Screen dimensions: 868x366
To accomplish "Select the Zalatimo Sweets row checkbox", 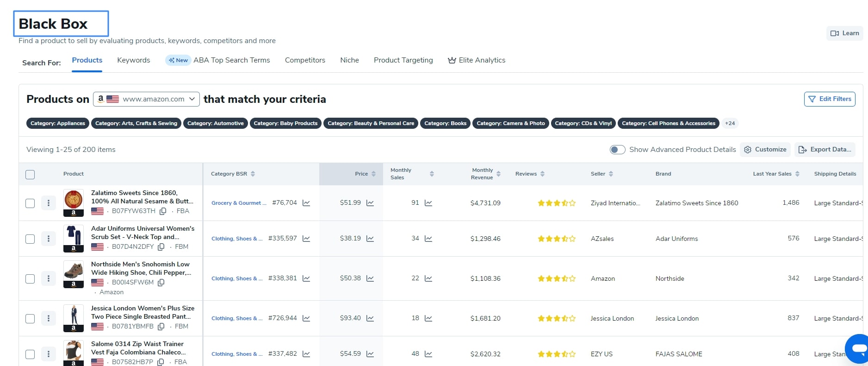I will tap(30, 203).
